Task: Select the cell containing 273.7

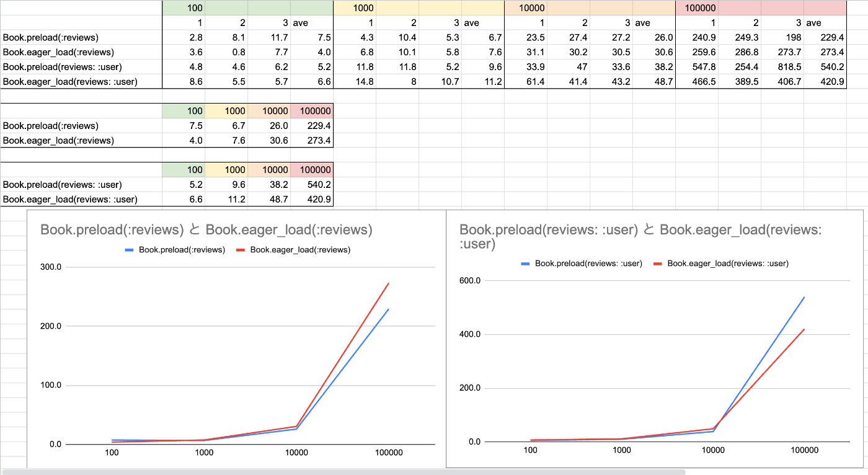Action: pos(782,52)
